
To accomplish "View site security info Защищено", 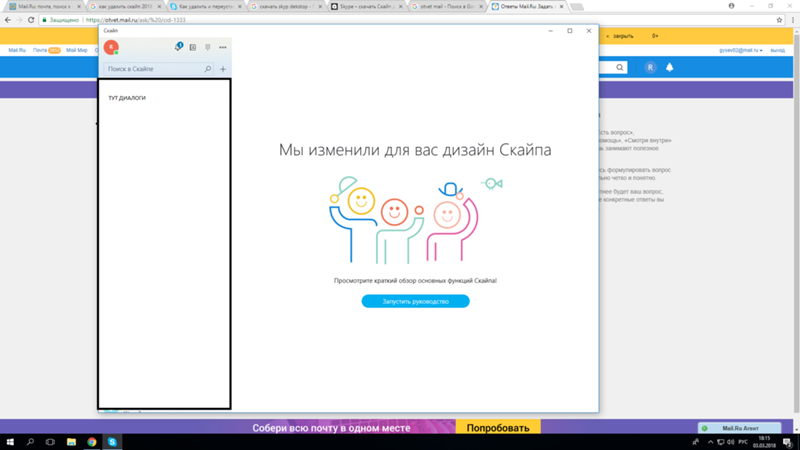I will click(60, 20).
